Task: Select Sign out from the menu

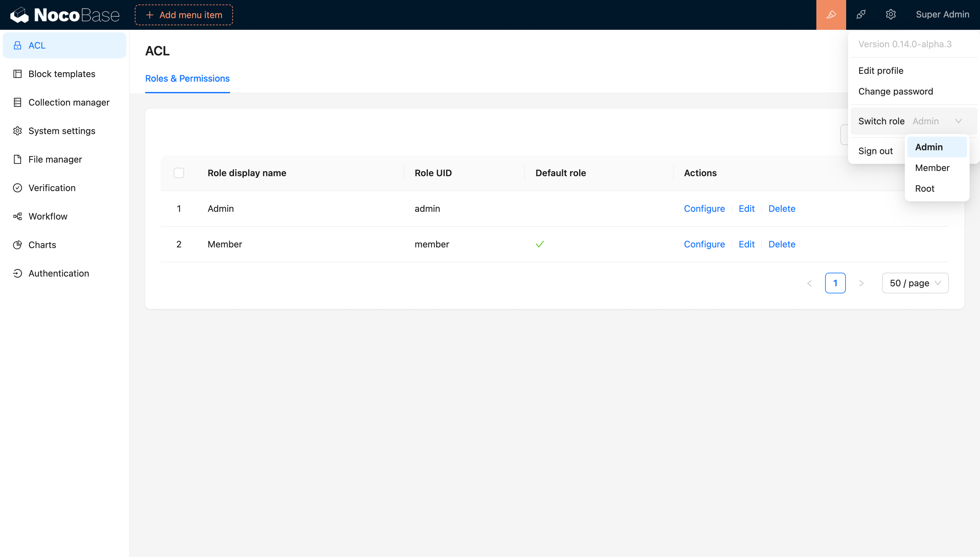Action: click(x=875, y=151)
